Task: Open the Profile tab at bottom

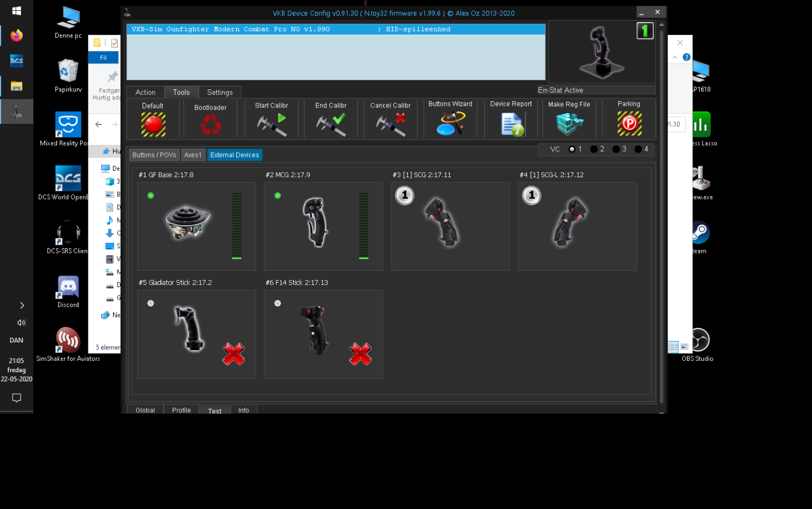Action: coord(181,410)
